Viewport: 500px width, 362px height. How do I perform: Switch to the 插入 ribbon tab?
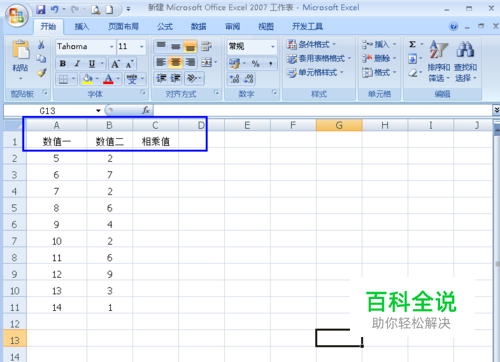tap(82, 26)
